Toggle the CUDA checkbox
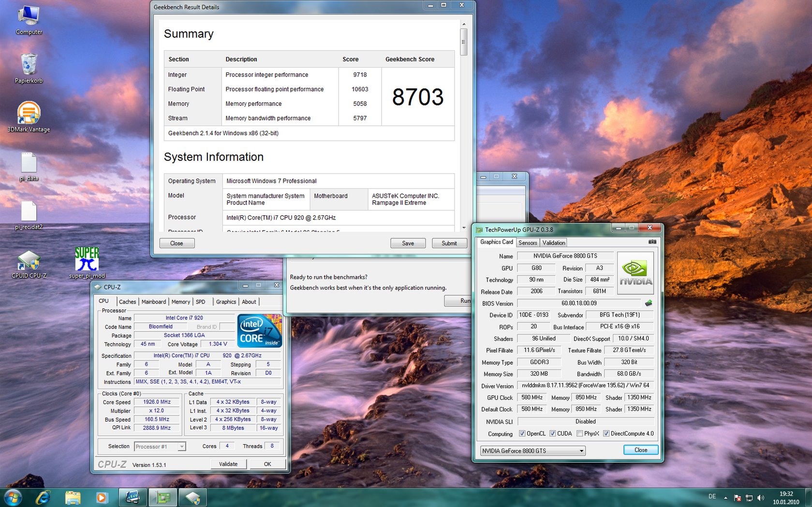Viewport: 812px width, 507px height. 552,434
